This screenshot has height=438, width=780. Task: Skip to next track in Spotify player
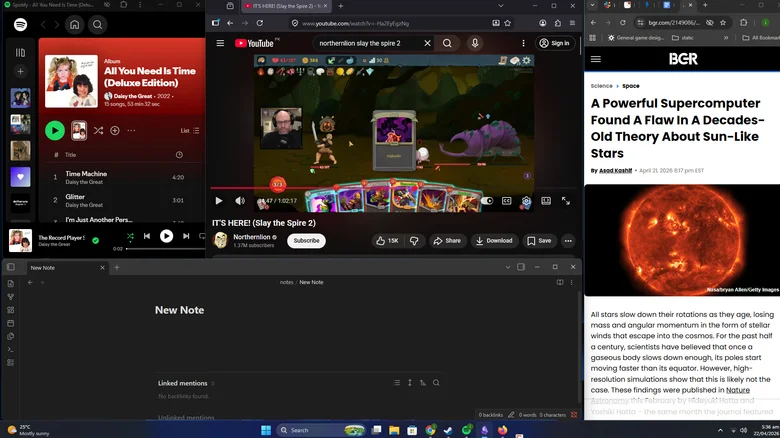pos(186,236)
